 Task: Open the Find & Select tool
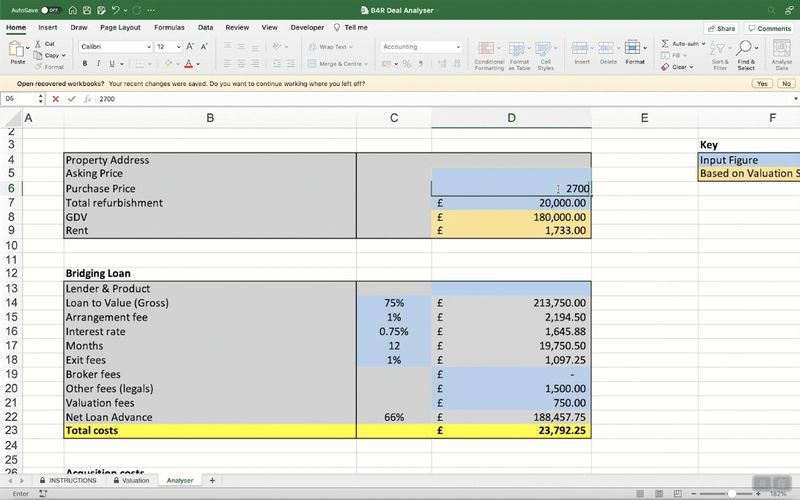pos(746,52)
